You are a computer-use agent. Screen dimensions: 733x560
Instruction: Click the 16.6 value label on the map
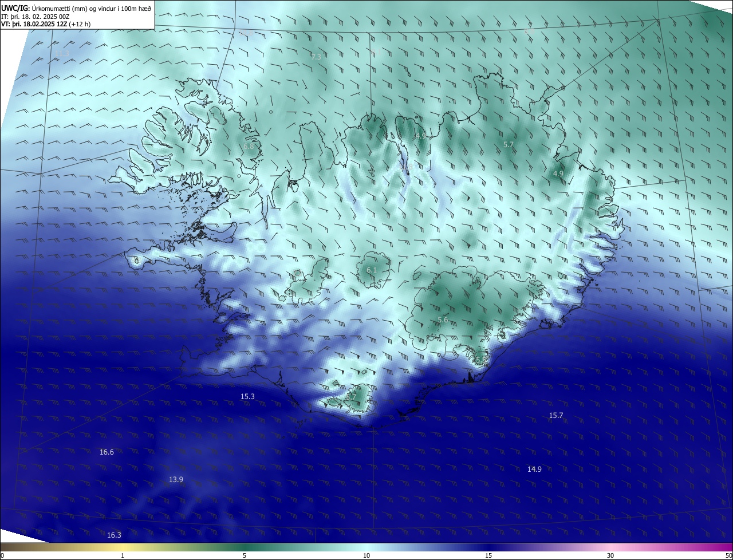[107, 452]
